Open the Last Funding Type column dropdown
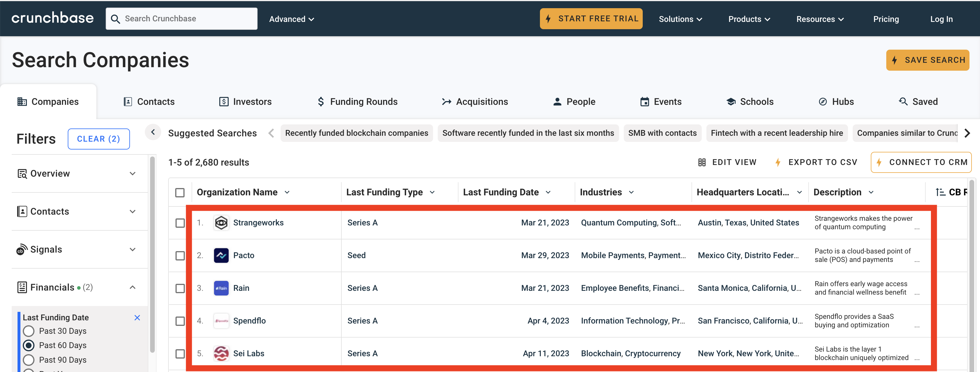This screenshot has width=980, height=372. (432, 192)
